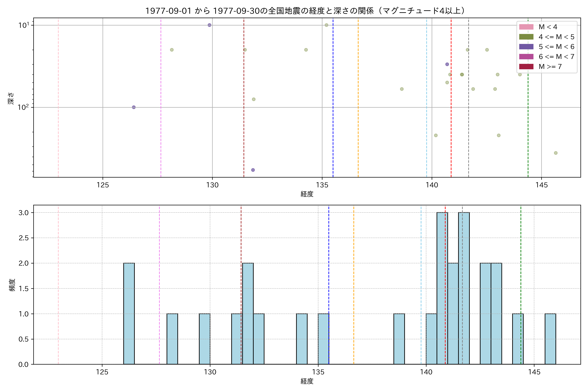Click the 経度 label under the scatter plot

pyautogui.click(x=307, y=194)
